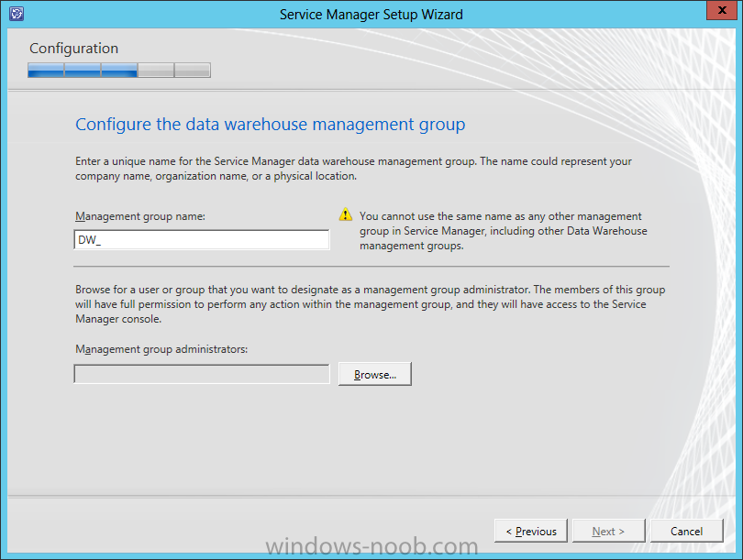Screen dimensions: 743x560
Task: Click the 'Management group name:' label
Action: tap(140, 216)
